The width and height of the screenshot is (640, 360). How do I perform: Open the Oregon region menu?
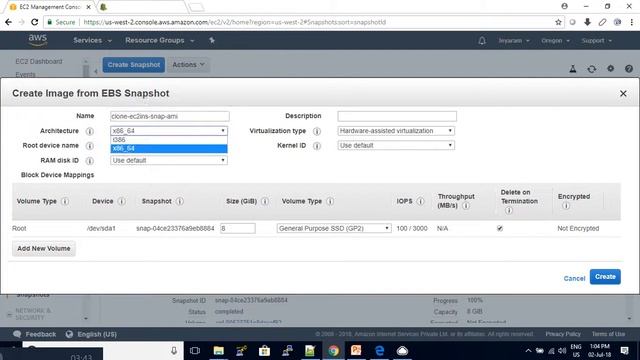(x=555, y=41)
